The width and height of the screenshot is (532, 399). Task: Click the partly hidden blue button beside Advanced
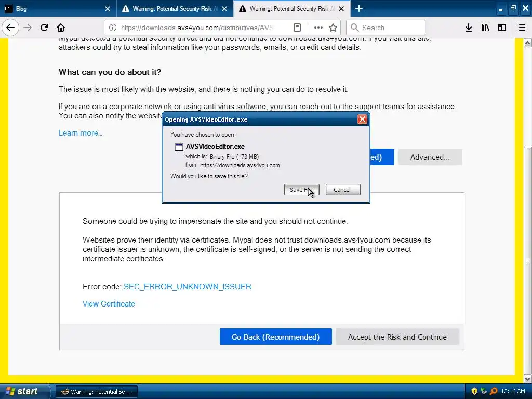[382, 157]
